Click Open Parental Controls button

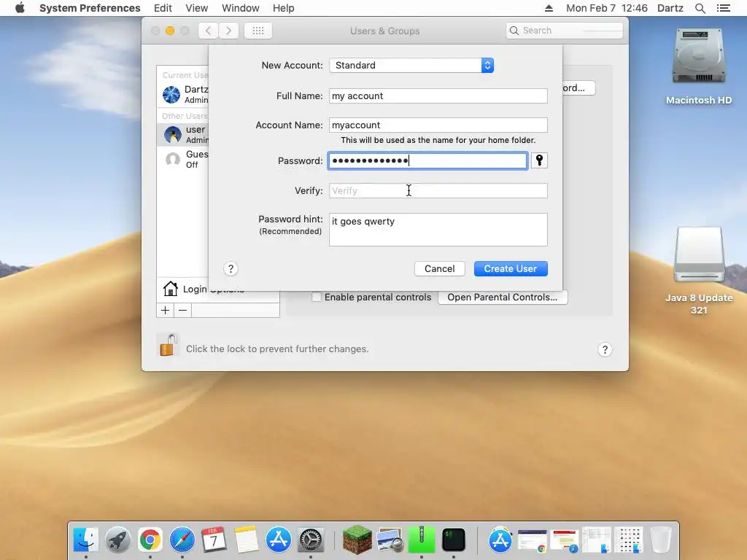502,297
